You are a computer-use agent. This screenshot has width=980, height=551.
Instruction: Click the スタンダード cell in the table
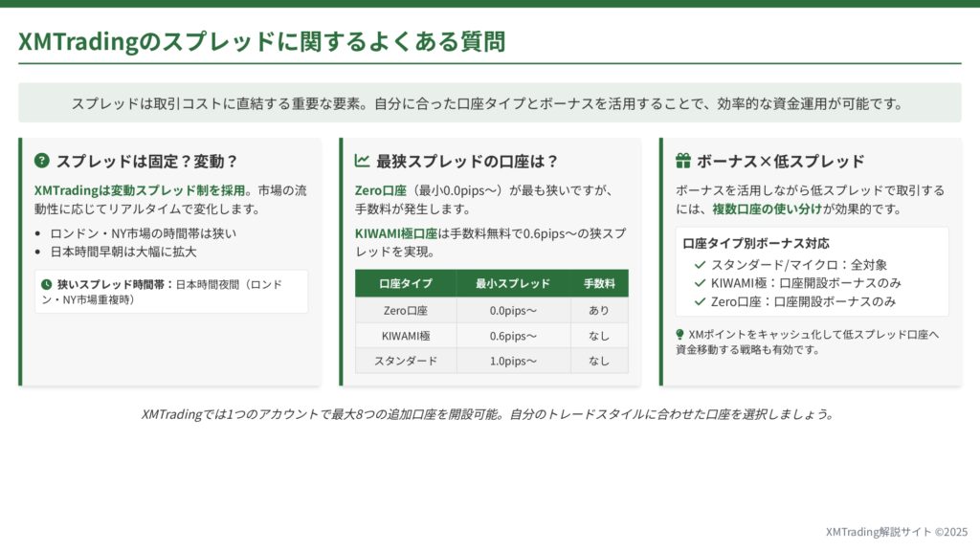point(406,361)
